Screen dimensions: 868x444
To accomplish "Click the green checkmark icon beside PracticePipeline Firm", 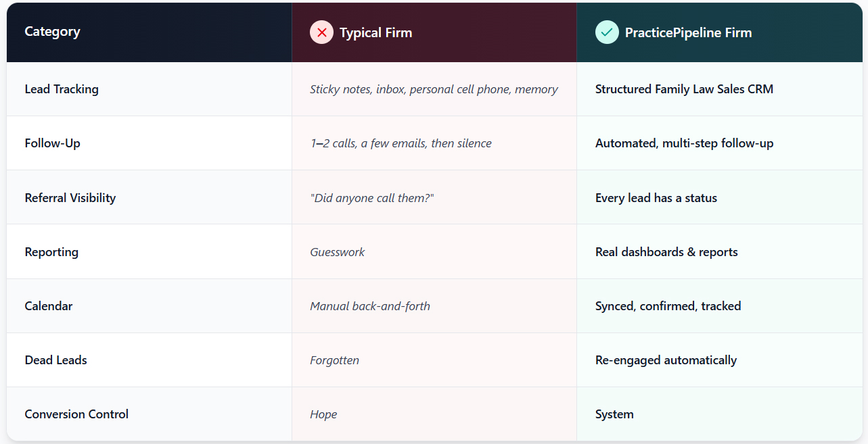I will 607,32.
